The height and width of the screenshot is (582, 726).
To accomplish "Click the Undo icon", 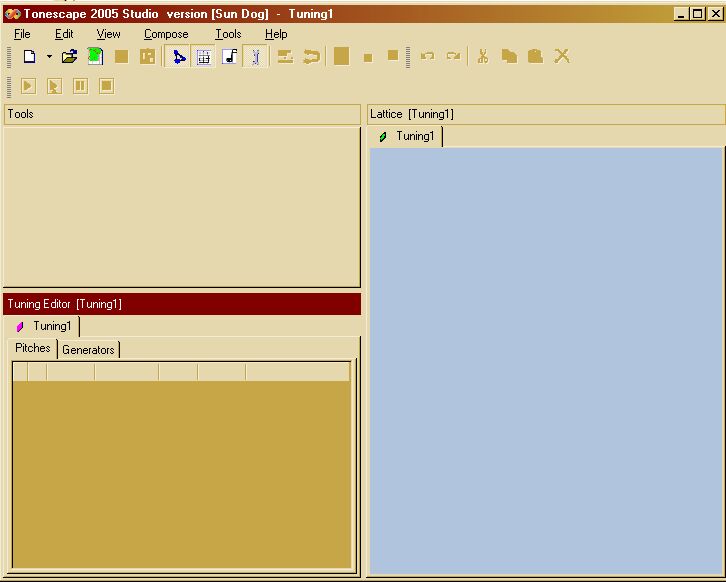I will 427,56.
